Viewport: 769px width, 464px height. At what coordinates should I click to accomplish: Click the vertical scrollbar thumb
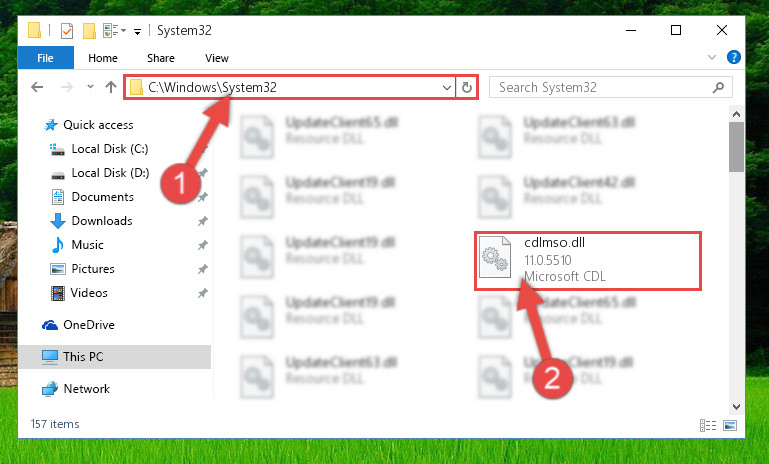click(x=736, y=147)
